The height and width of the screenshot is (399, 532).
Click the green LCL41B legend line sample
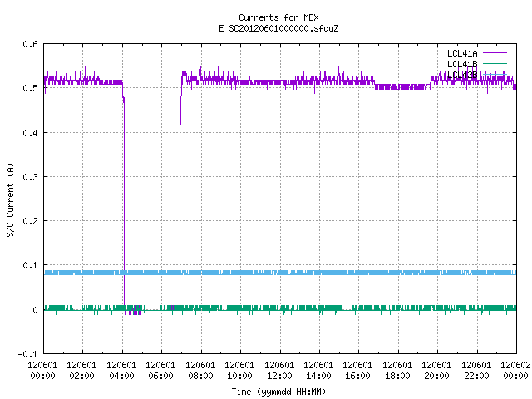(x=495, y=63)
